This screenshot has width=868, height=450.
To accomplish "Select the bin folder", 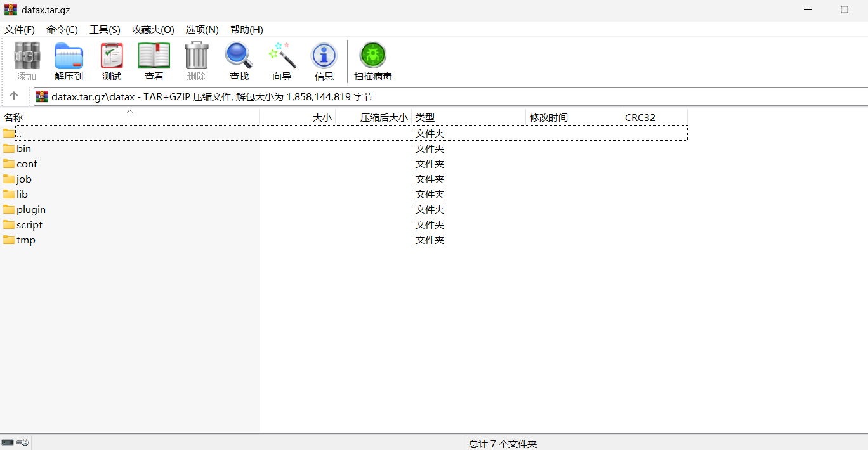I will pos(23,148).
